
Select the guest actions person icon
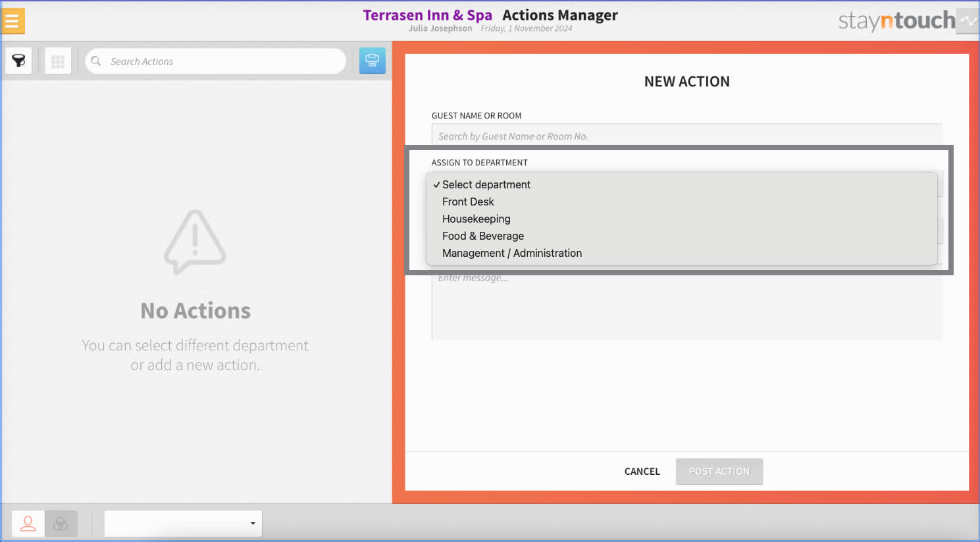pos(28,524)
